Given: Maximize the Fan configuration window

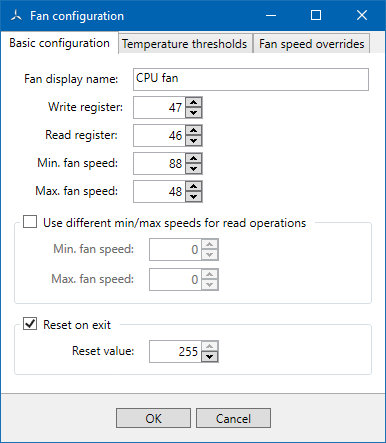Looking at the screenshot, I should (x=316, y=15).
